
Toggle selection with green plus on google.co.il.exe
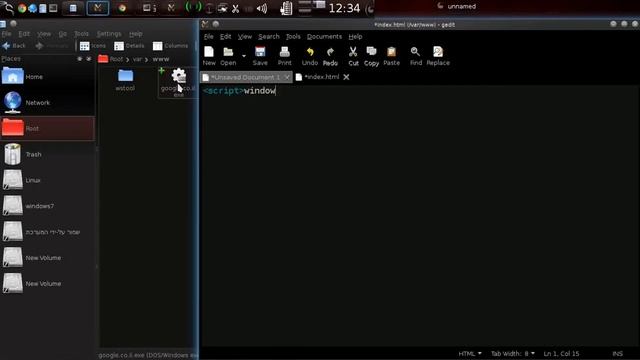[162, 71]
